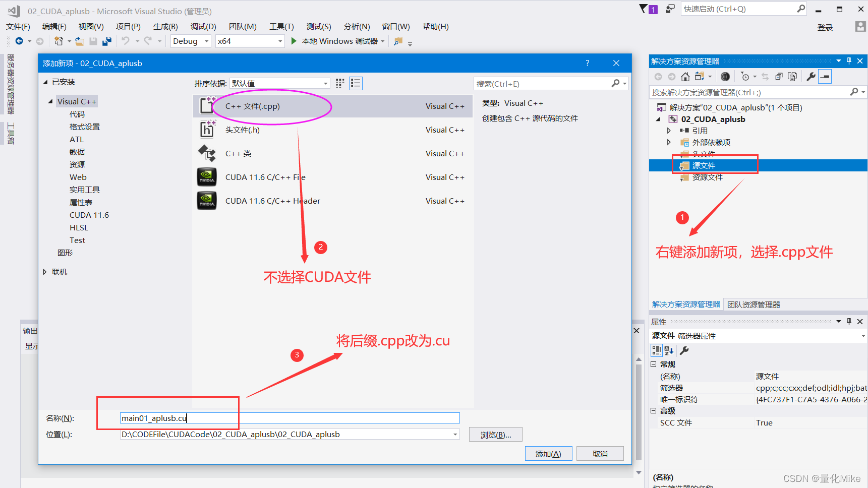The height and width of the screenshot is (488, 868).
Task: Click the 名称 filename input field
Action: [x=289, y=418]
